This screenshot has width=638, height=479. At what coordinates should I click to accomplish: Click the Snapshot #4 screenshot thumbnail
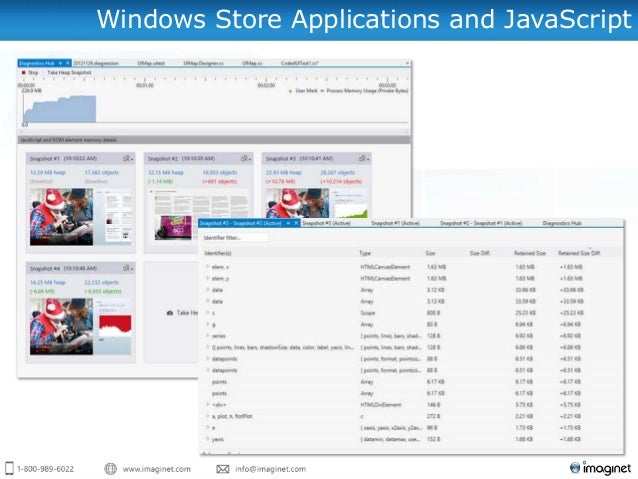coord(81,326)
